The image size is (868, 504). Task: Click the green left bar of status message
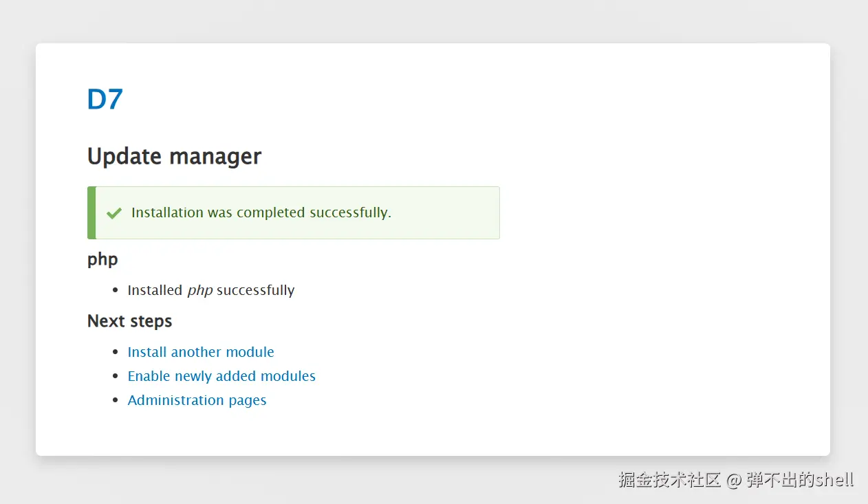91,213
